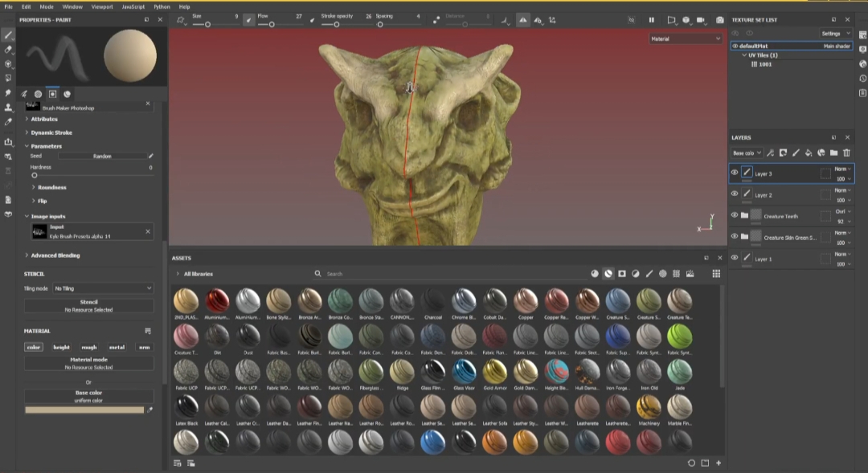The image size is (868, 473).
Task: Click the Material mode resource button
Action: pos(88,363)
